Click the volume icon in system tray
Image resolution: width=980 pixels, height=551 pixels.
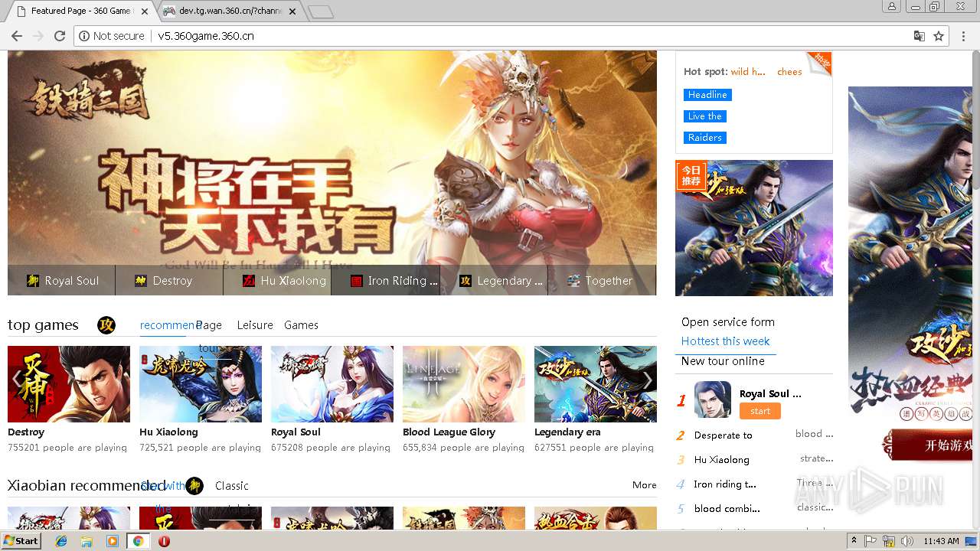907,541
